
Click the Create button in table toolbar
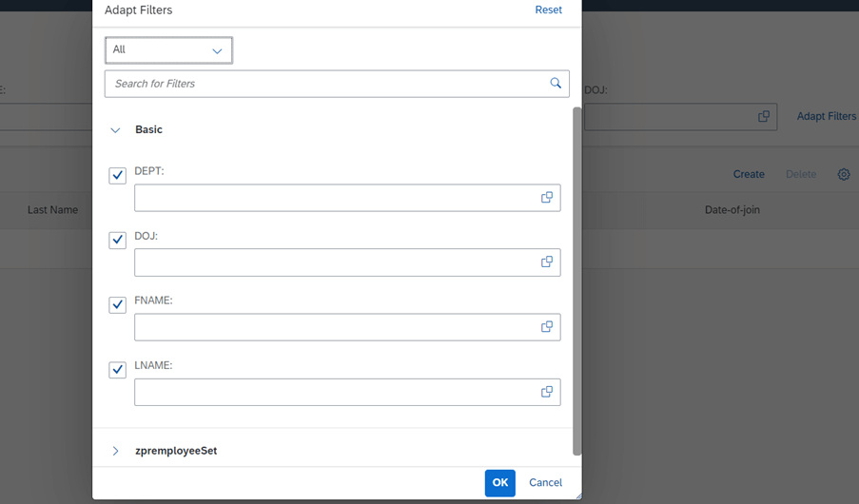click(749, 174)
